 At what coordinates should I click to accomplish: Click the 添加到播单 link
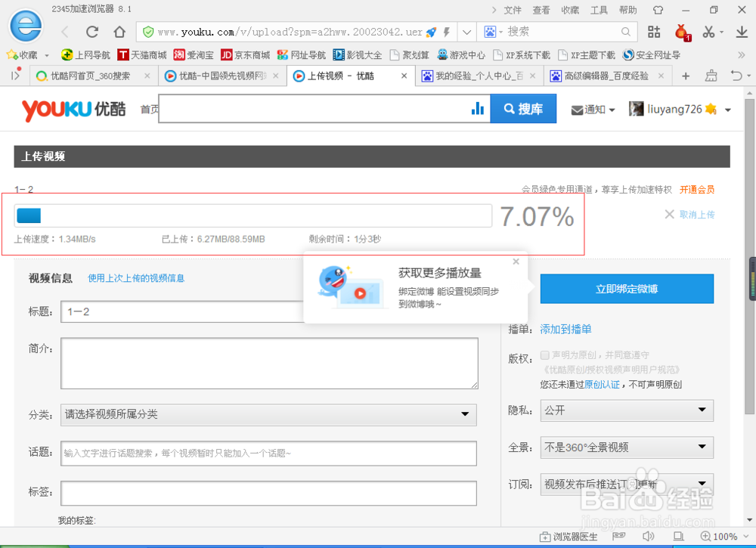pos(565,330)
